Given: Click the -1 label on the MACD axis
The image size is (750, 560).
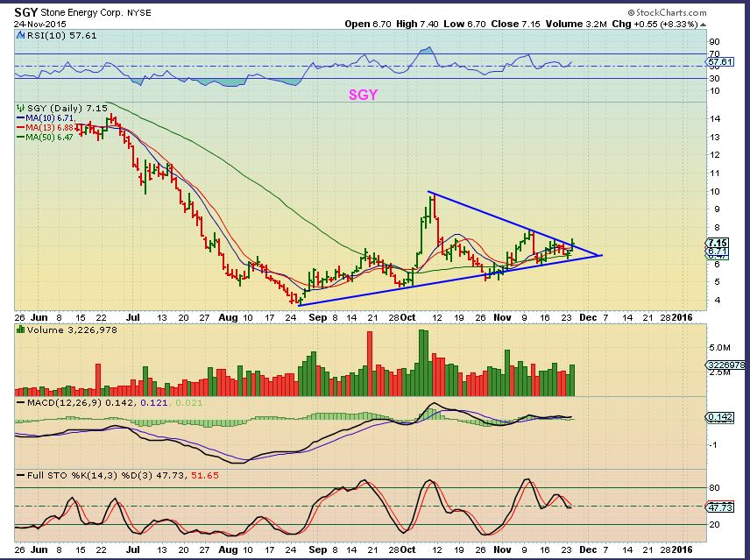Looking at the screenshot, I should tap(713, 444).
